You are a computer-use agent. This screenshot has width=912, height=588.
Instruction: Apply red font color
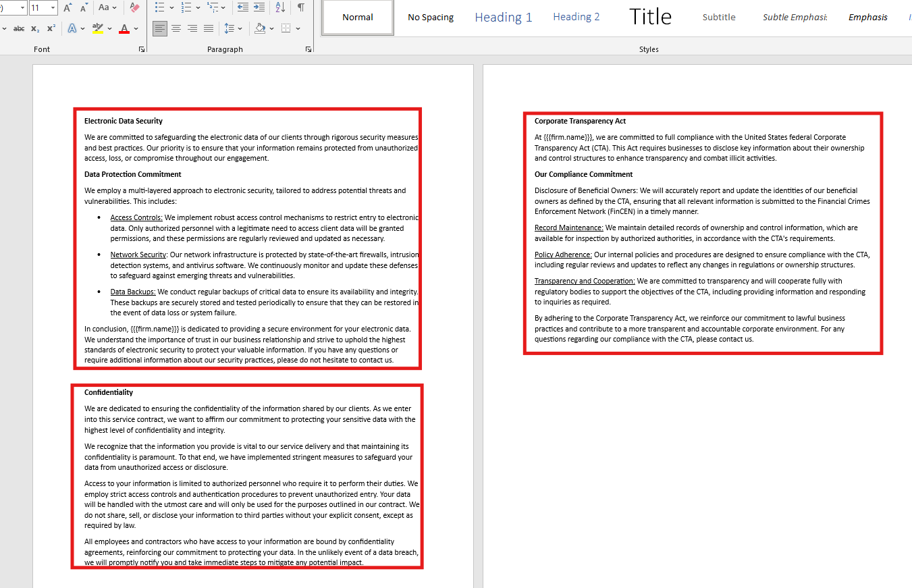[124, 28]
